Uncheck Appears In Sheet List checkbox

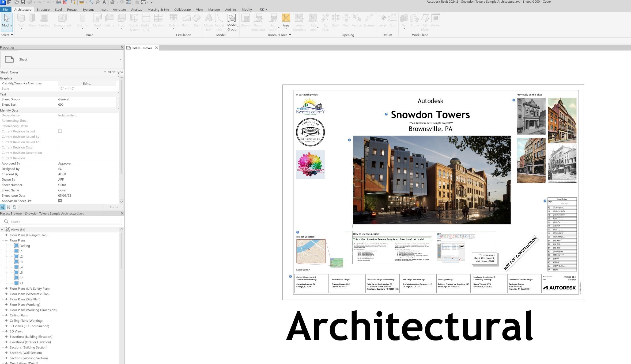60,201
